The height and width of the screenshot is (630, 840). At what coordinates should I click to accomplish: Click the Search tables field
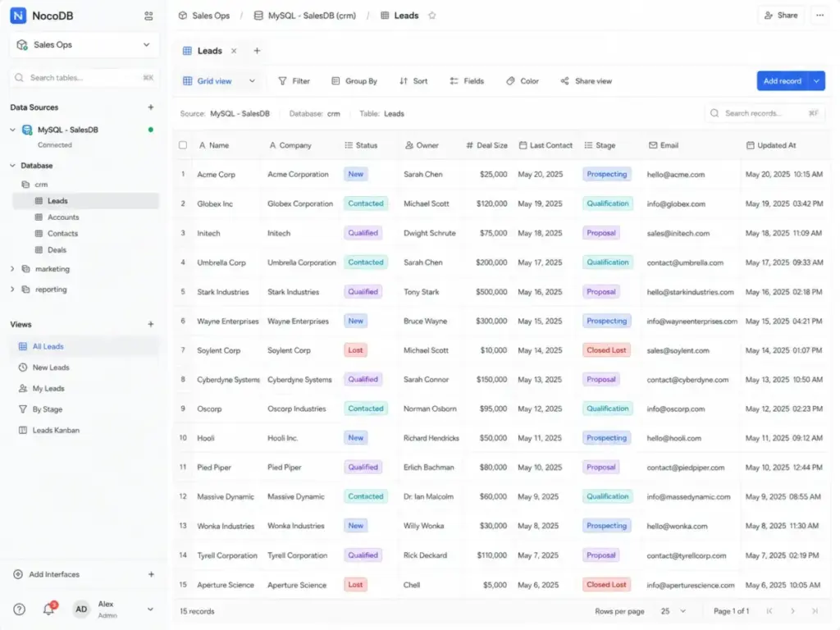tap(84, 78)
